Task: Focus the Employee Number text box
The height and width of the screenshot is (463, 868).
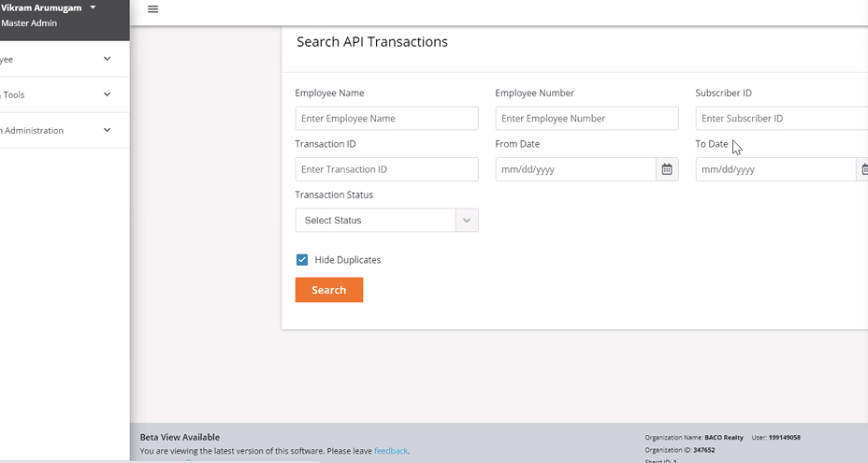Action: pyautogui.click(x=586, y=119)
